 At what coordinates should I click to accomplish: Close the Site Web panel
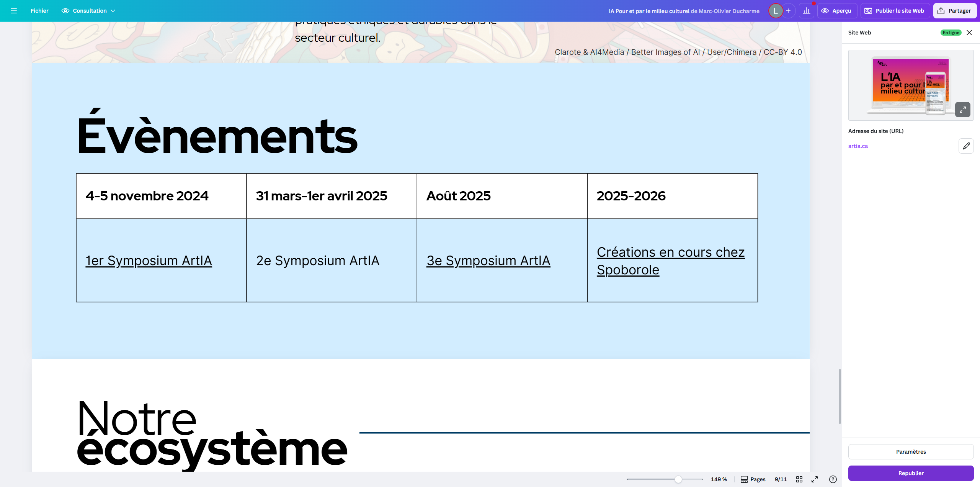[969, 33]
